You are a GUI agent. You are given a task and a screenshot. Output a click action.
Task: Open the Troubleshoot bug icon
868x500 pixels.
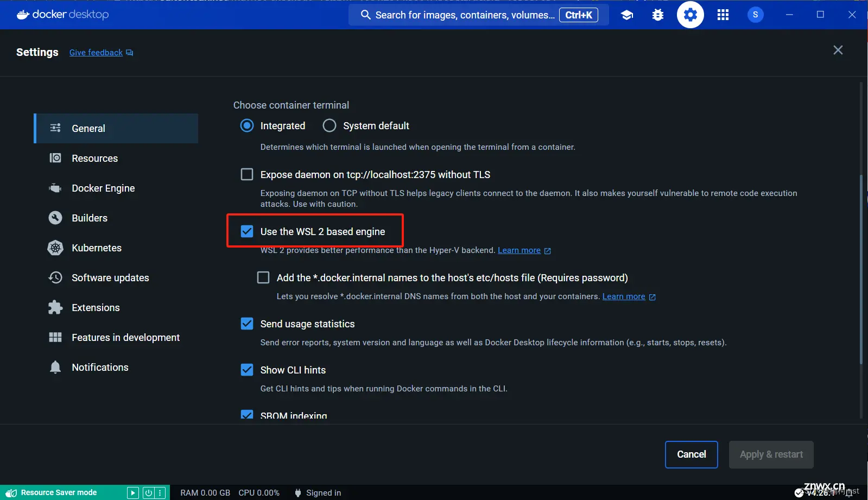point(658,15)
